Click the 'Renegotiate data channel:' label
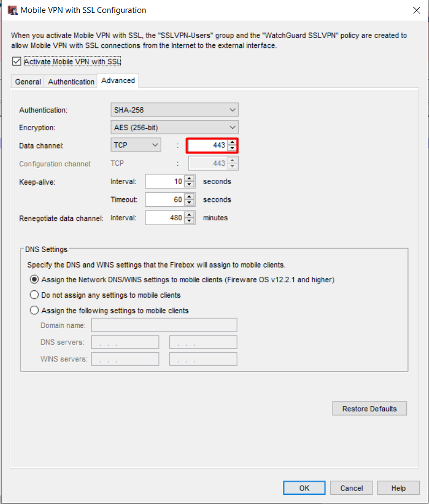The height and width of the screenshot is (504, 429). click(x=61, y=218)
